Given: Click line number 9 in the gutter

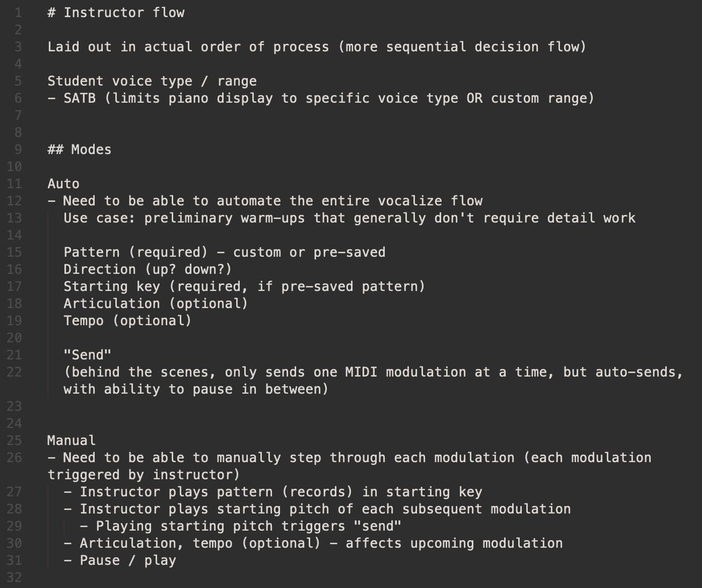Looking at the screenshot, I should 18,150.
